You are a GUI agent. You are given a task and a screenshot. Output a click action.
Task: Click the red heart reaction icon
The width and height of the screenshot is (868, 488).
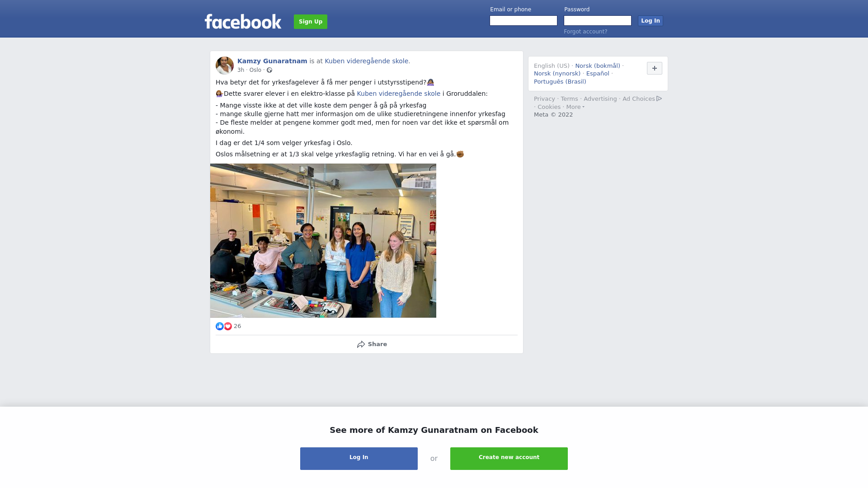pos(228,326)
